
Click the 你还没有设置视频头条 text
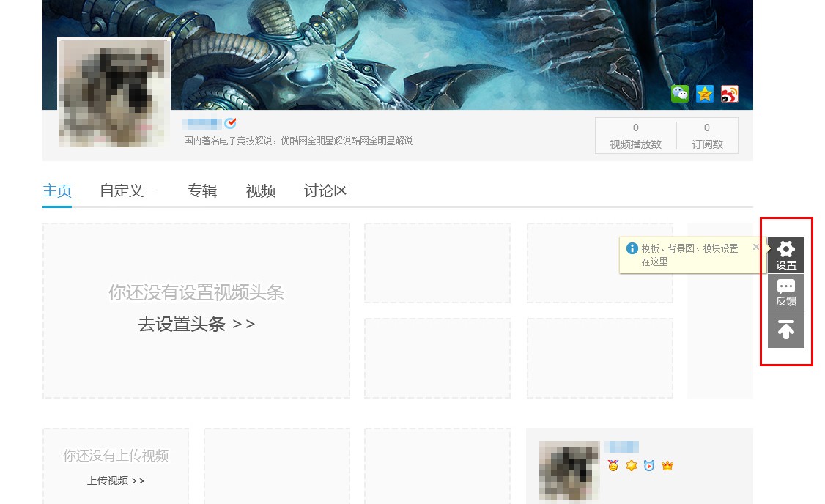click(x=196, y=292)
